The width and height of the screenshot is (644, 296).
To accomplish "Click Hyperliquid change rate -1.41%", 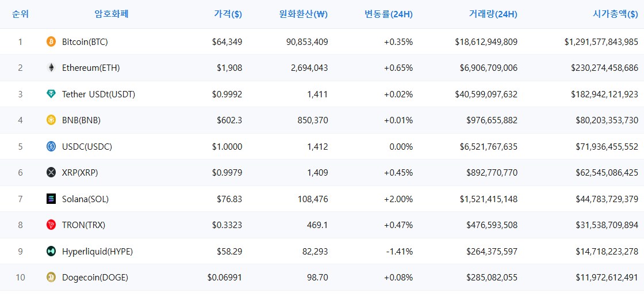I will click(400, 252).
